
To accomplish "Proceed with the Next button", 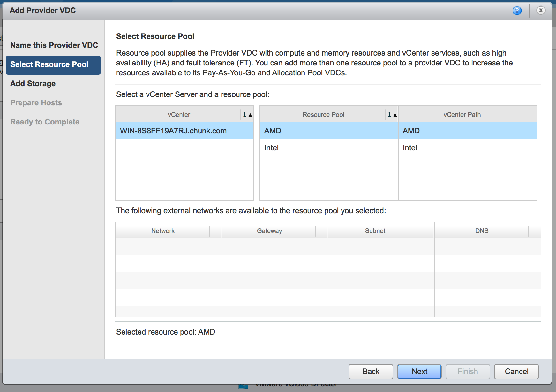I will pos(419,372).
